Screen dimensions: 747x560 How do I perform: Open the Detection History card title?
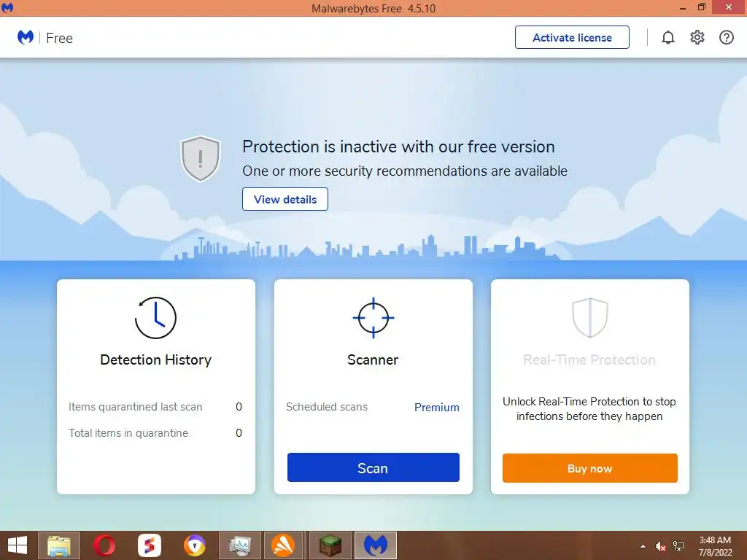156,359
